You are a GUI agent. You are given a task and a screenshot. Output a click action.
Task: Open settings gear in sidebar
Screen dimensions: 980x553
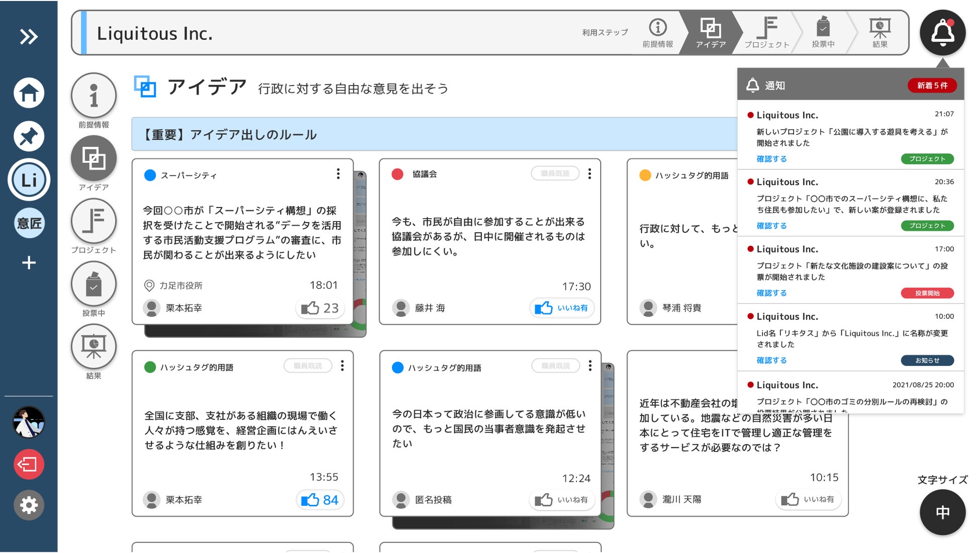(x=29, y=505)
